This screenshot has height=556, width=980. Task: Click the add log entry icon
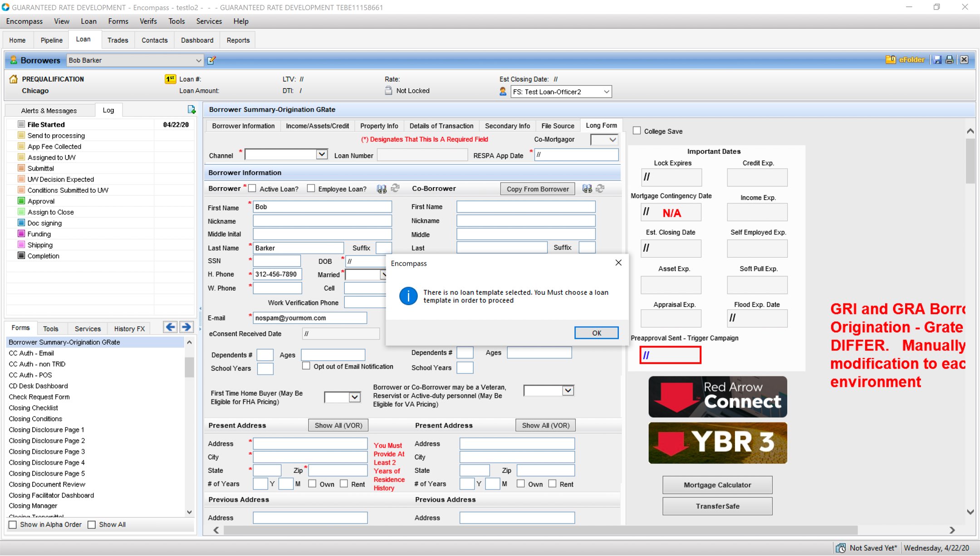(x=191, y=110)
